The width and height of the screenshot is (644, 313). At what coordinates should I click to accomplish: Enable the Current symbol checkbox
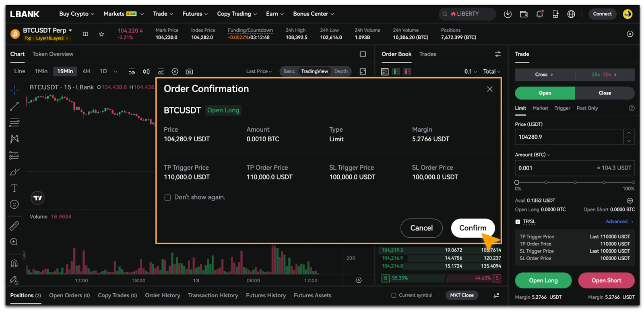[x=394, y=295]
